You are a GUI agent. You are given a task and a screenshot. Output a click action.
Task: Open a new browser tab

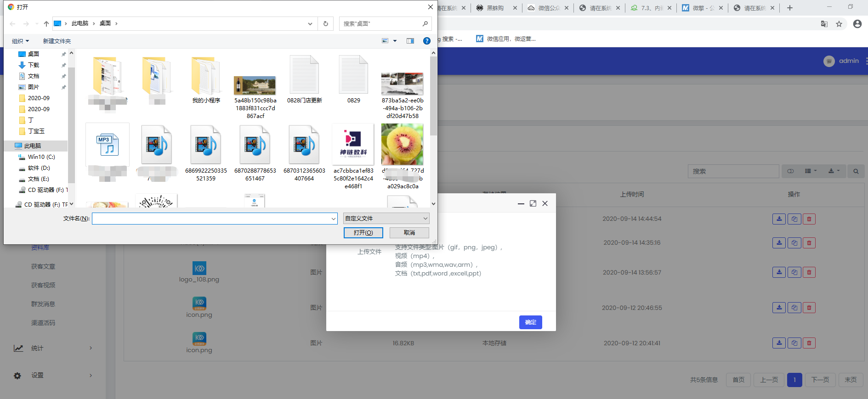point(790,8)
